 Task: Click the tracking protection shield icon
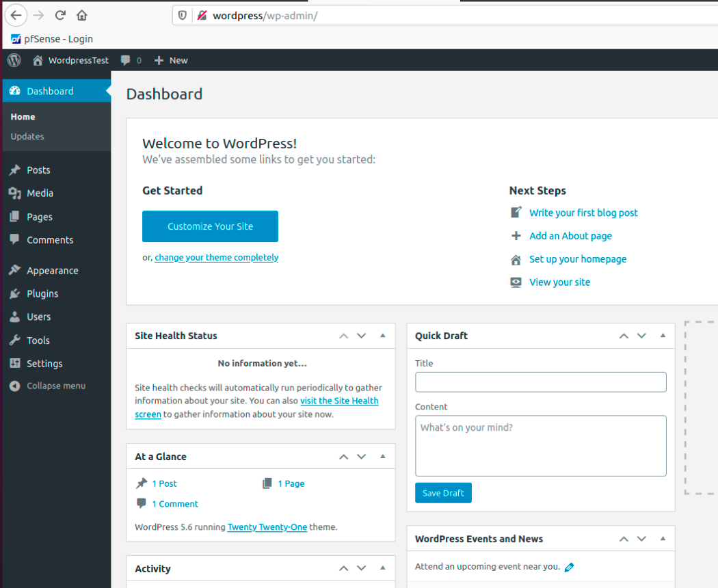pos(183,16)
